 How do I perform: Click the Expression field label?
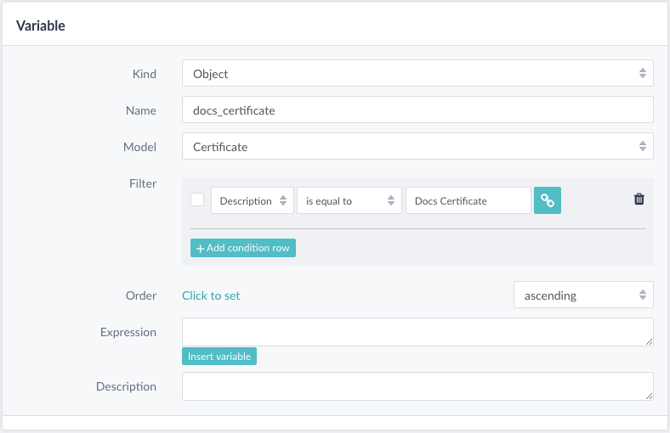[x=128, y=332]
